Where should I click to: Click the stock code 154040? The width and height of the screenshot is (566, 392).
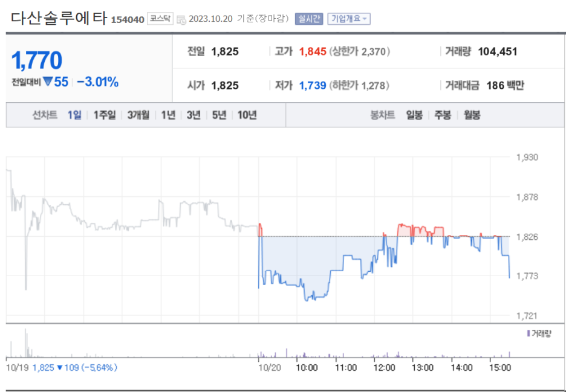[x=128, y=19]
